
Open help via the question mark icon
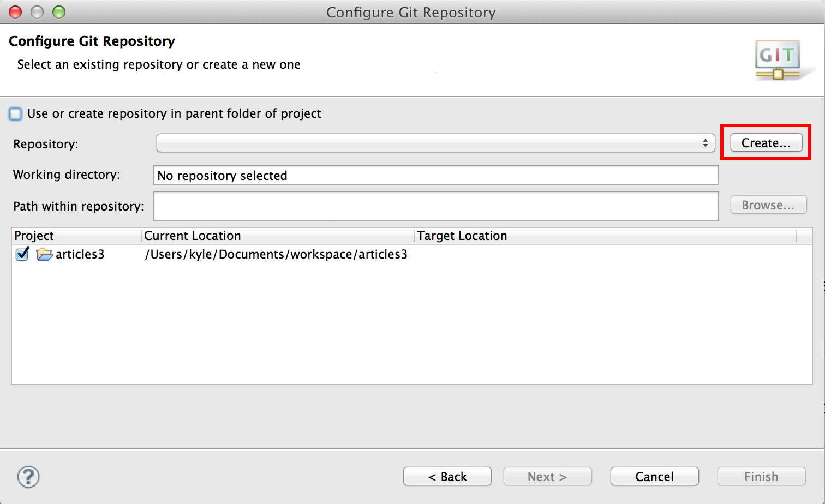[x=28, y=477]
